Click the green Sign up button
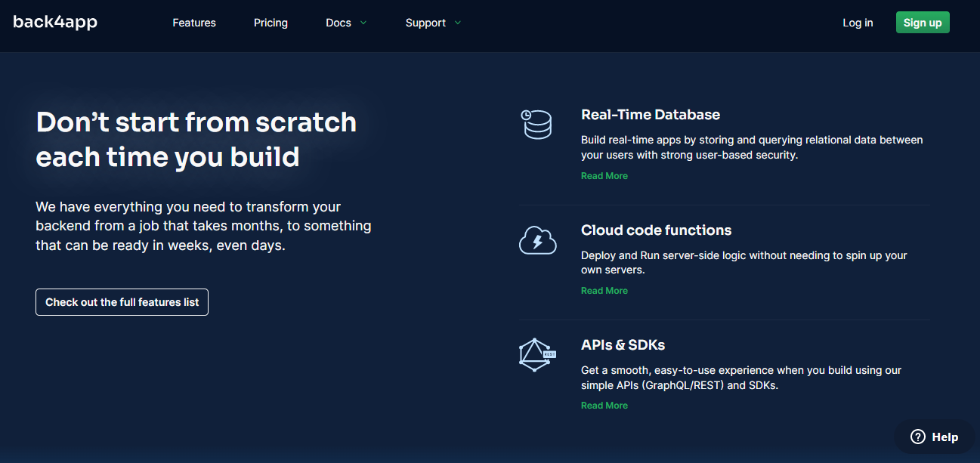 (923, 22)
